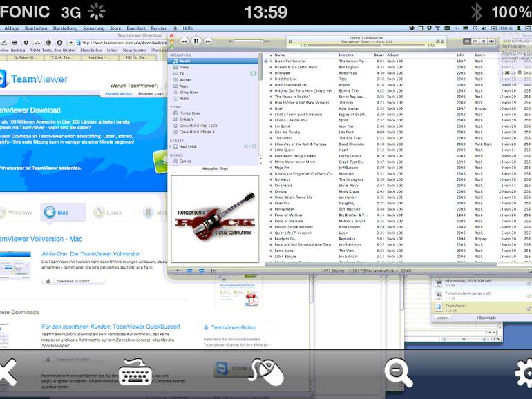Viewport: 532px width, 399px height.
Task: Open Genius in the iTunes sidebar
Action: [x=213, y=162]
